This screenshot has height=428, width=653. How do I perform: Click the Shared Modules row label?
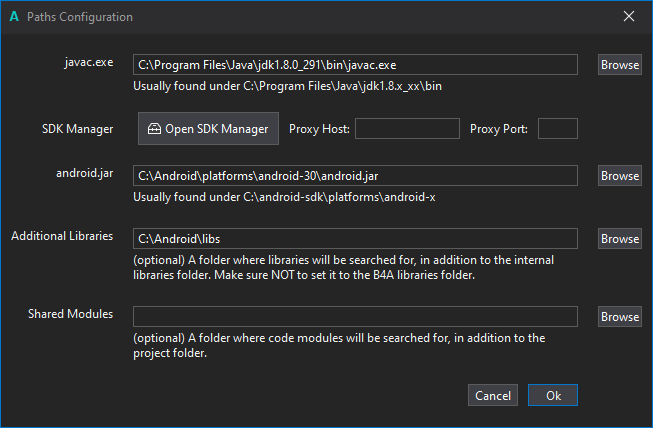click(70, 314)
